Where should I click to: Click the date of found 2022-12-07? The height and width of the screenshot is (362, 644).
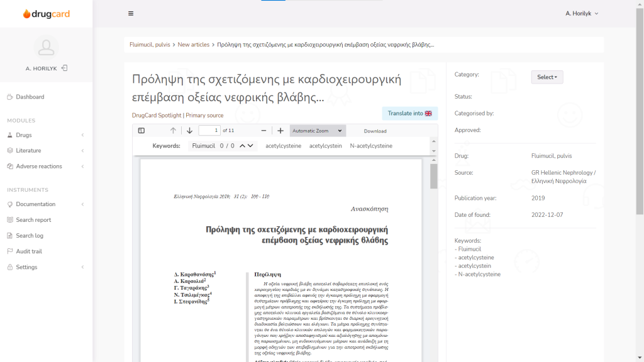tap(547, 215)
